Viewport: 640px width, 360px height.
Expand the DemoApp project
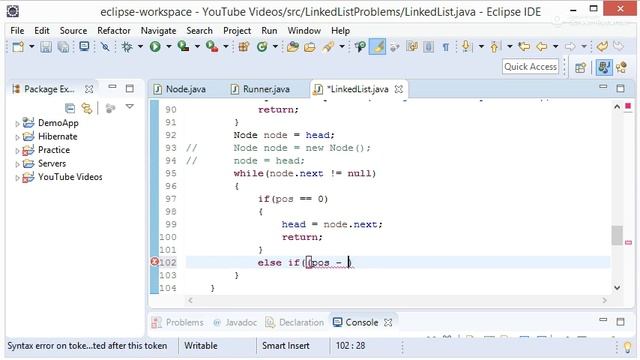pos(17,124)
